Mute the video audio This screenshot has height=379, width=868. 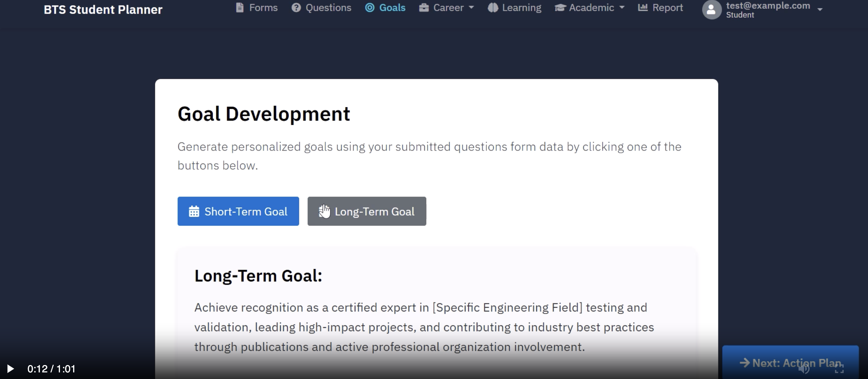point(803,369)
